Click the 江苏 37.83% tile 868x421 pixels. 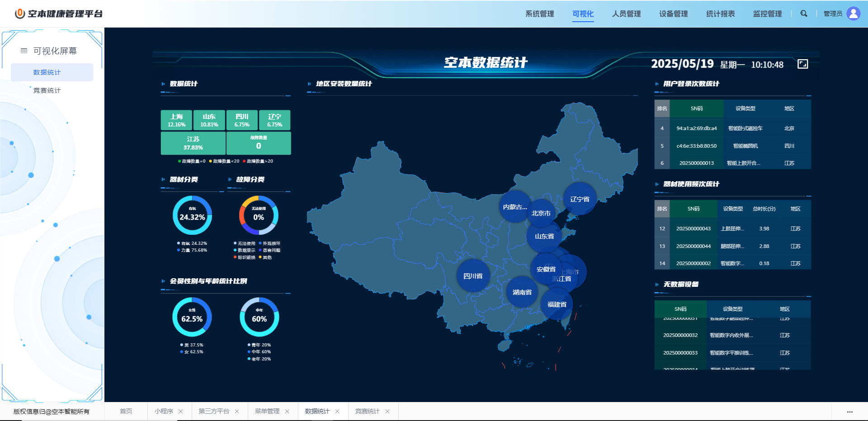point(193,143)
